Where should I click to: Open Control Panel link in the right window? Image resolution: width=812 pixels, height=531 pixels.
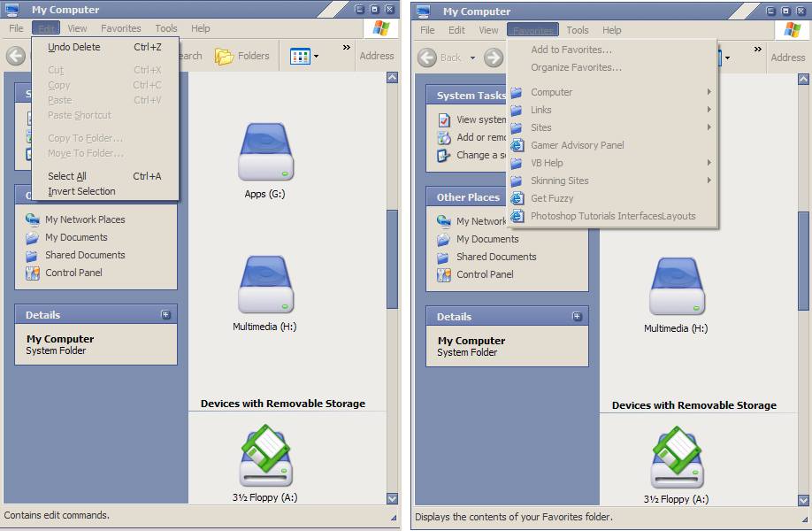[x=475, y=274]
